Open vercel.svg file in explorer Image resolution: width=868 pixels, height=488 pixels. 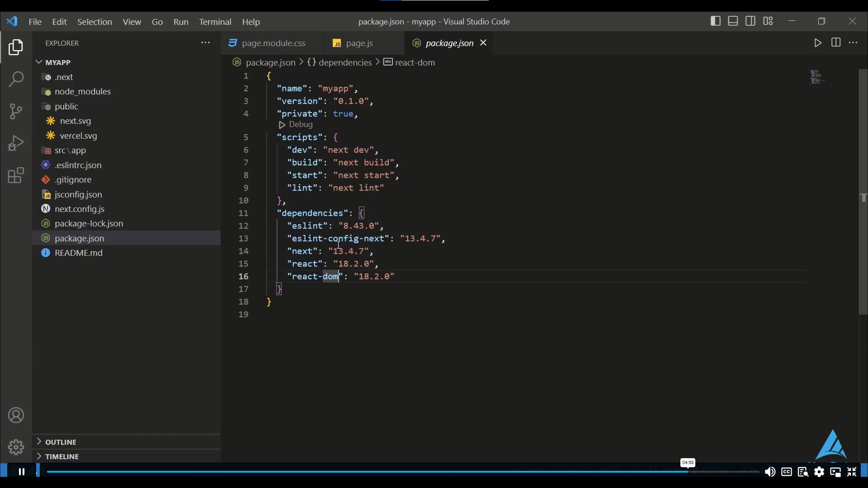(x=126, y=136)
